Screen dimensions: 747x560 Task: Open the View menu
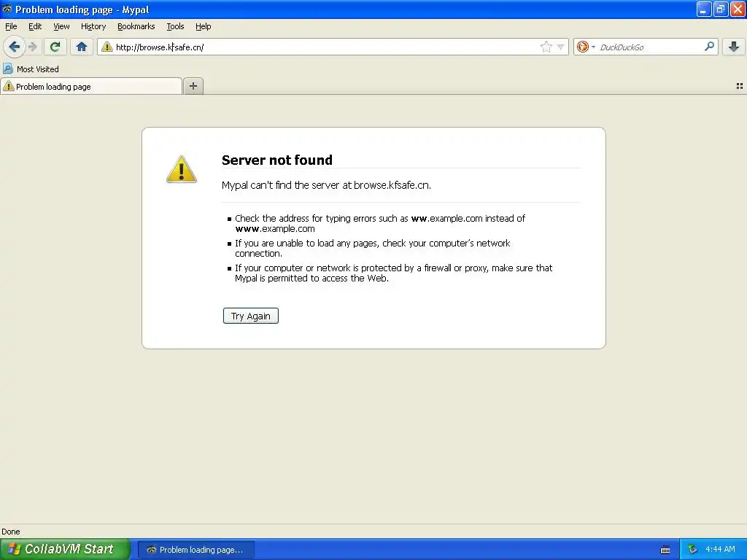click(x=61, y=26)
